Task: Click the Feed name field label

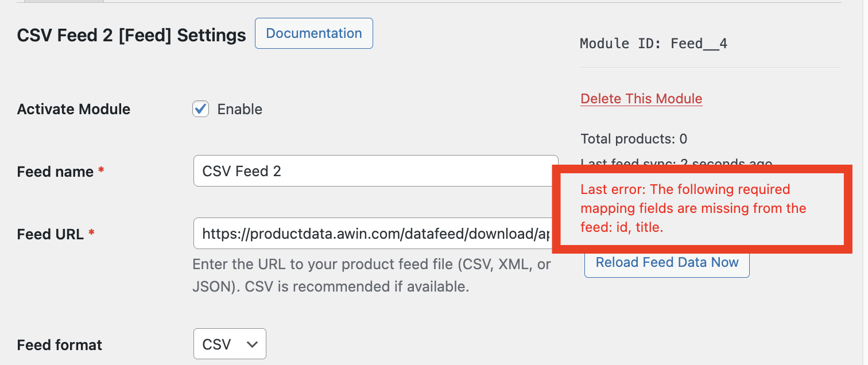Action: (55, 172)
